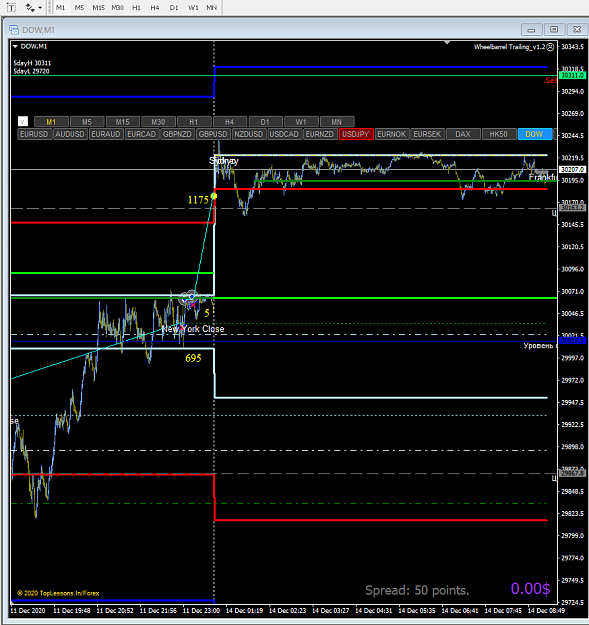This screenshot has width=589, height=625.
Task: Click the yellow 1175 range label
Action: click(x=198, y=200)
